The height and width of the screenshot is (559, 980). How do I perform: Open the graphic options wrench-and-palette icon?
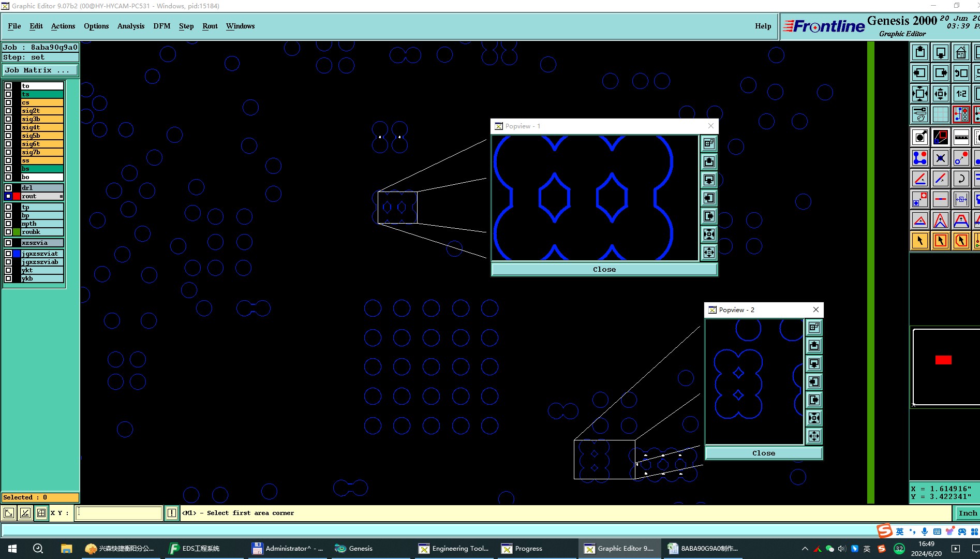click(920, 114)
